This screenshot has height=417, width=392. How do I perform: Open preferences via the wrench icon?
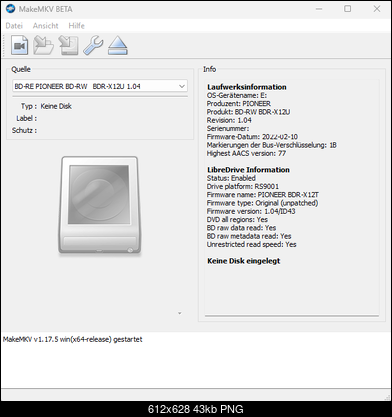point(93,45)
